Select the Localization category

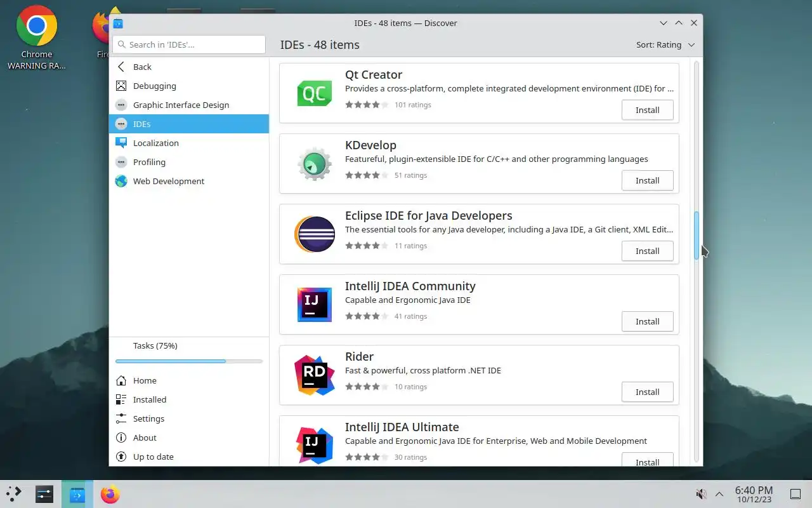189,143
